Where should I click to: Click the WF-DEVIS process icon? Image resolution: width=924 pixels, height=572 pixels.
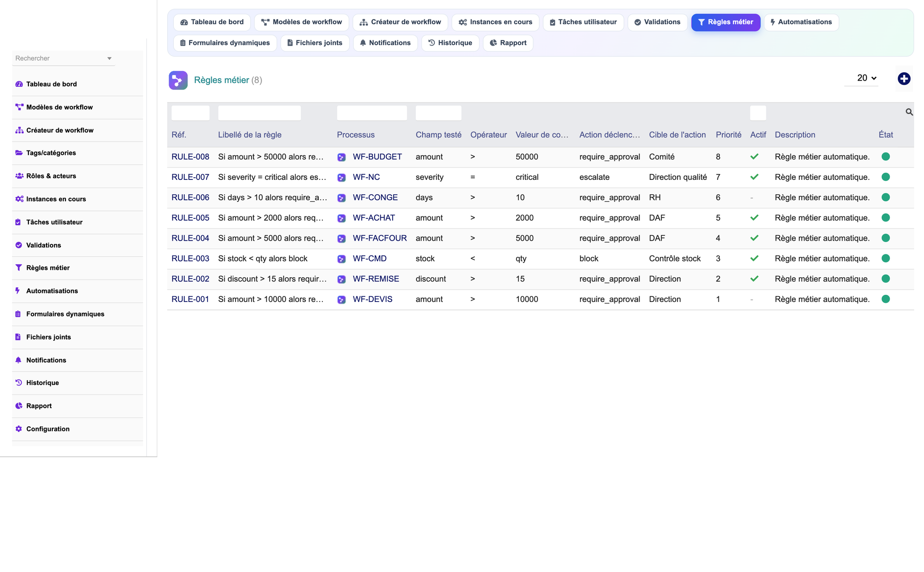coord(341,300)
